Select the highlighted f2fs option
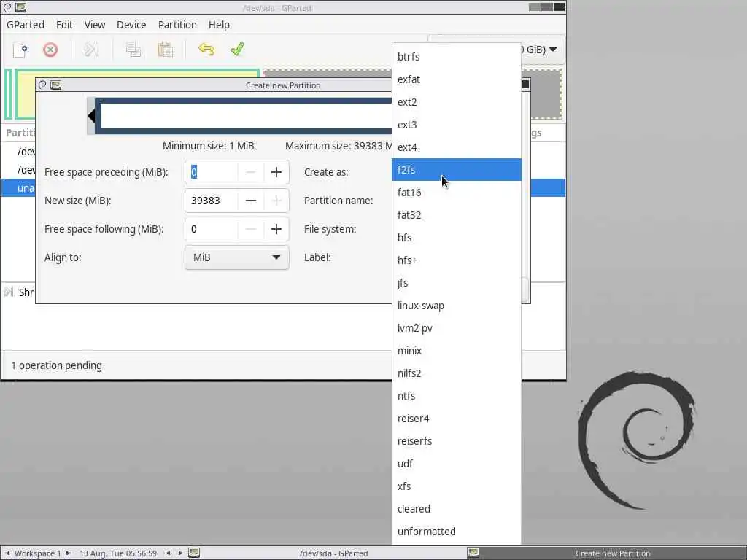The height and width of the screenshot is (560, 747). coord(457,169)
